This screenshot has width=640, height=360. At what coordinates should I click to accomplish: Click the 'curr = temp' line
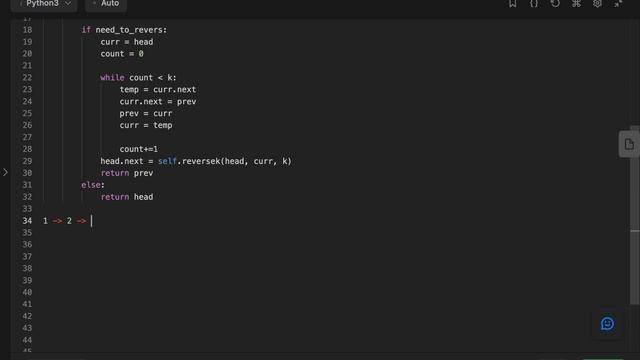point(146,125)
